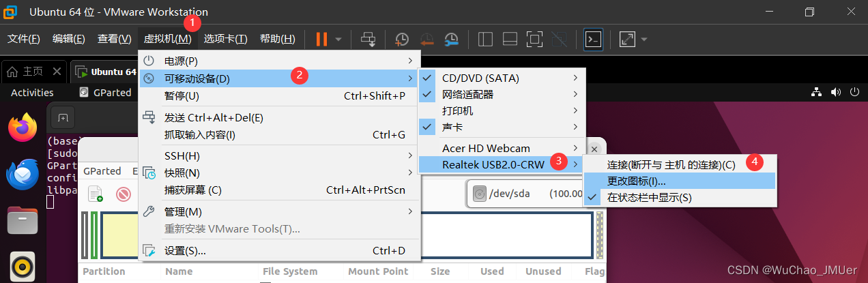Open the 查看(V) menu
Viewport: 868px width, 283px height.
[115, 39]
